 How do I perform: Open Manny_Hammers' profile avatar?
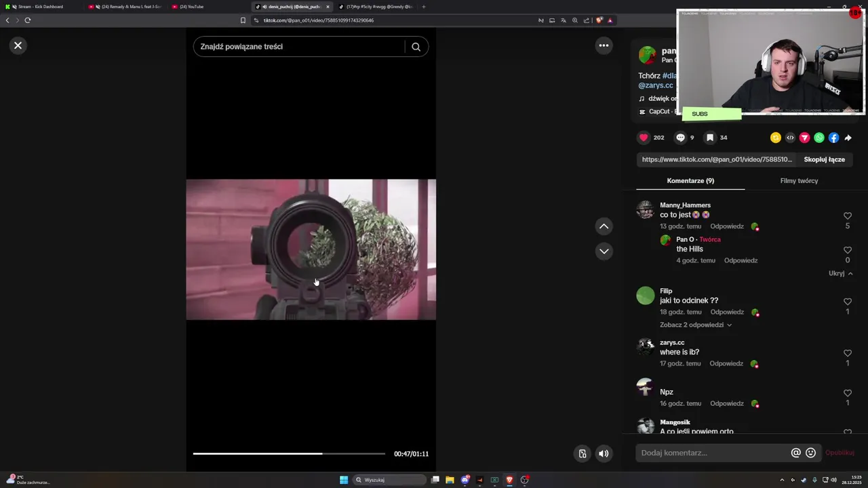point(645,209)
